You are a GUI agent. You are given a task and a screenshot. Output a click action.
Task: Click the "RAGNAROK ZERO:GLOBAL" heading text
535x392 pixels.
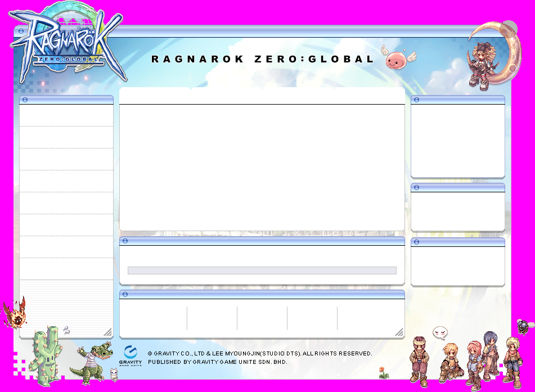(x=262, y=59)
